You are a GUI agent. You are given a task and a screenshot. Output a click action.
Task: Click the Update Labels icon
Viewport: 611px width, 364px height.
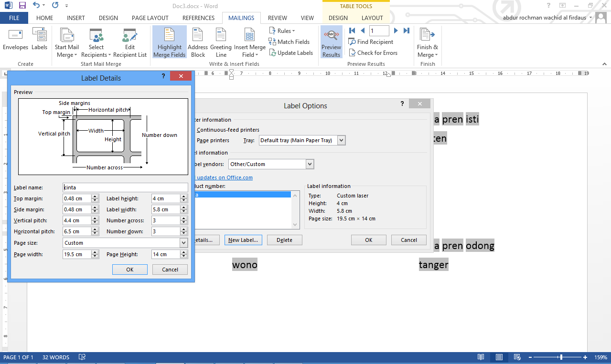tap(291, 52)
